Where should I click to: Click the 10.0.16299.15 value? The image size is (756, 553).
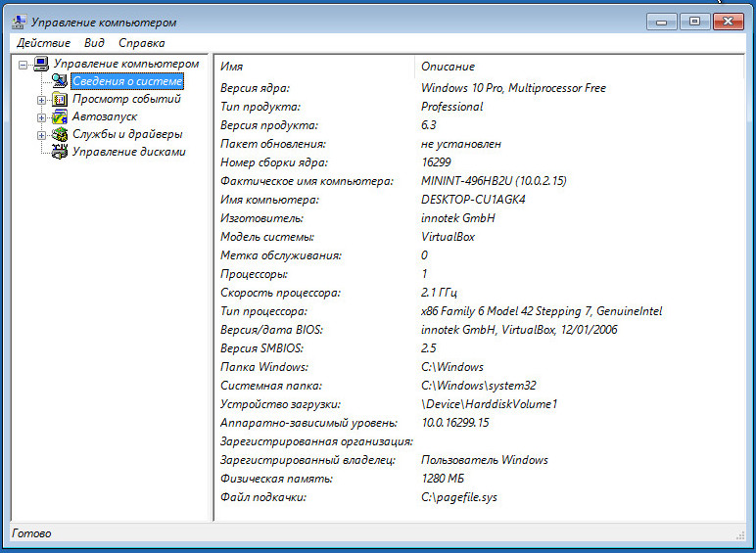[x=454, y=423]
